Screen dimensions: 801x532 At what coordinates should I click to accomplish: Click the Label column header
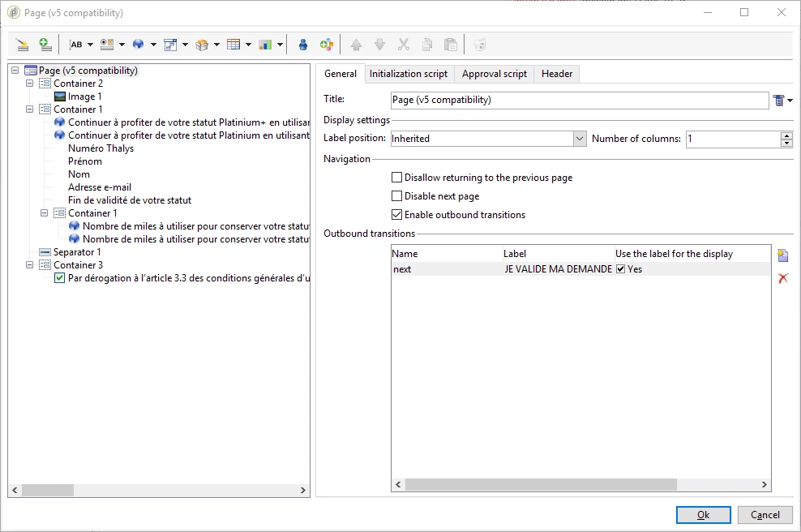pyautogui.click(x=559, y=254)
